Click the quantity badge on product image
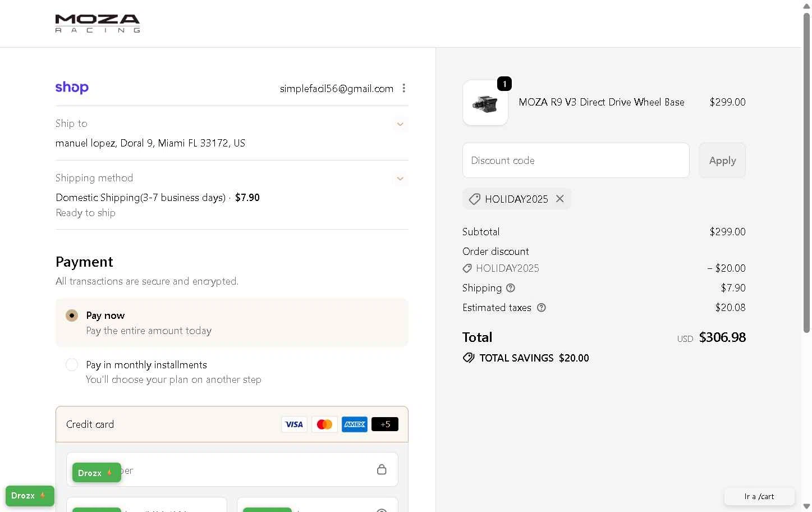Image resolution: width=812 pixels, height=512 pixels. 504,84
